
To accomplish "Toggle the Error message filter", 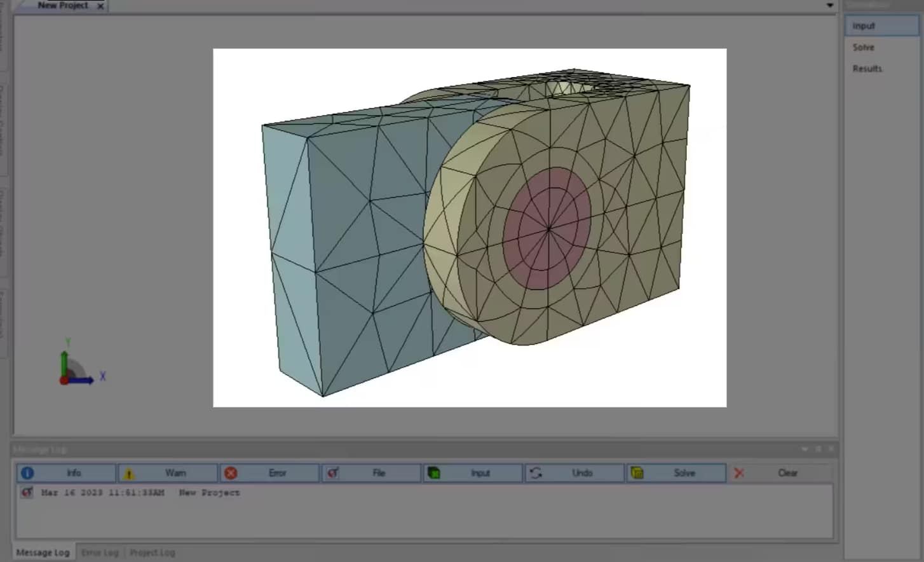I will (269, 473).
